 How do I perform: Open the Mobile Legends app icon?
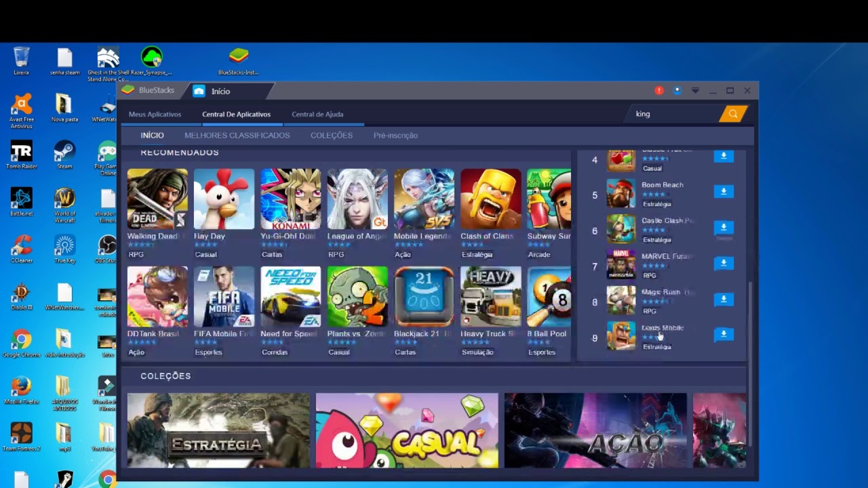[424, 199]
